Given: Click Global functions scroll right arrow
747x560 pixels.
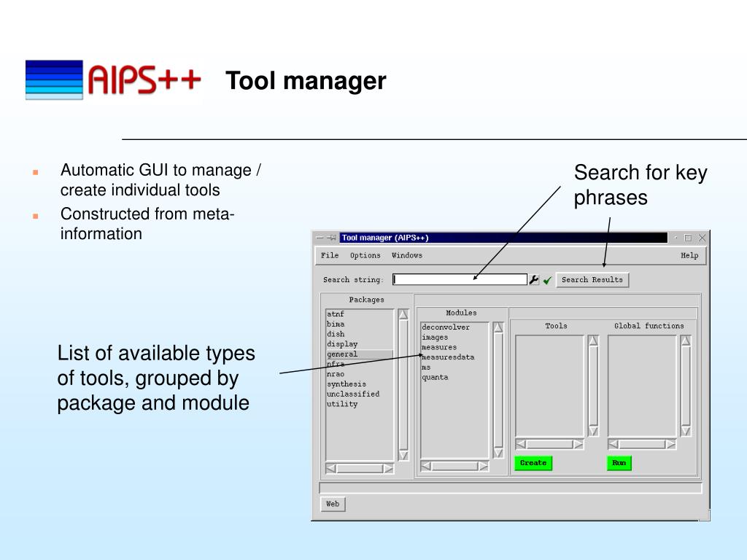Looking at the screenshot, I should pyautogui.click(x=671, y=444).
